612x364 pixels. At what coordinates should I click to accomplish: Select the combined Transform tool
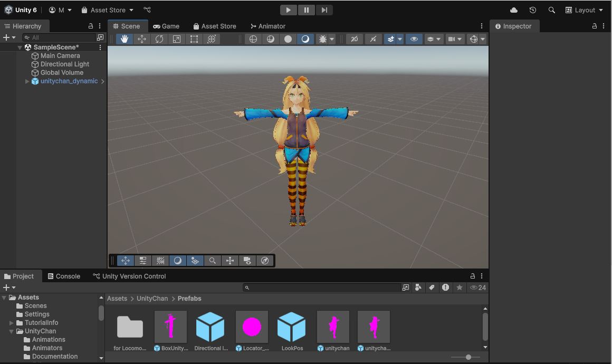tap(212, 39)
